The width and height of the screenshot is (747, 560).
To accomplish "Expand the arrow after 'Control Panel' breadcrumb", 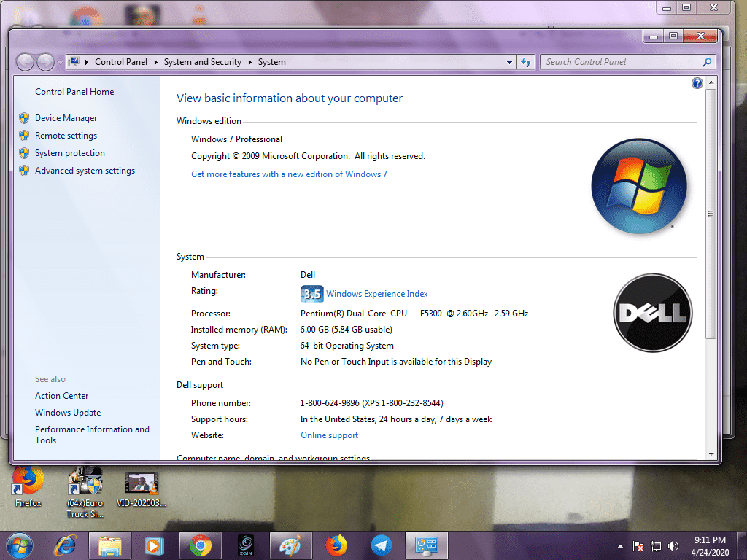I will (x=156, y=63).
